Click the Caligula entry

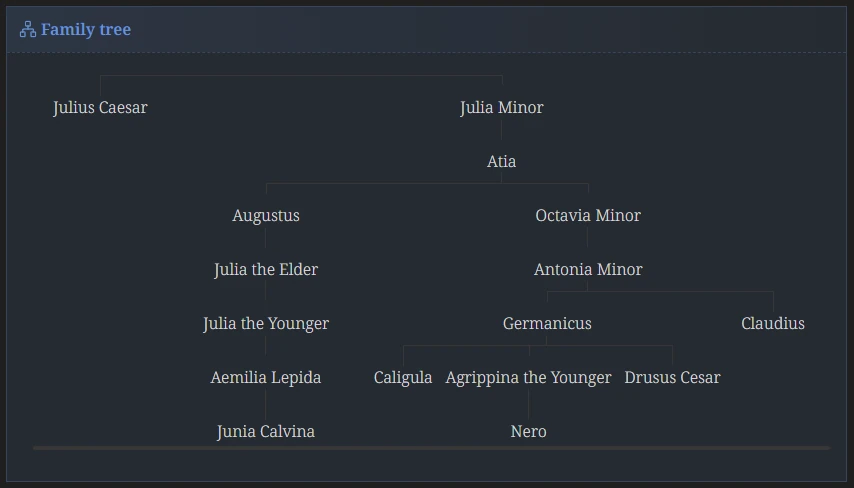[403, 377]
